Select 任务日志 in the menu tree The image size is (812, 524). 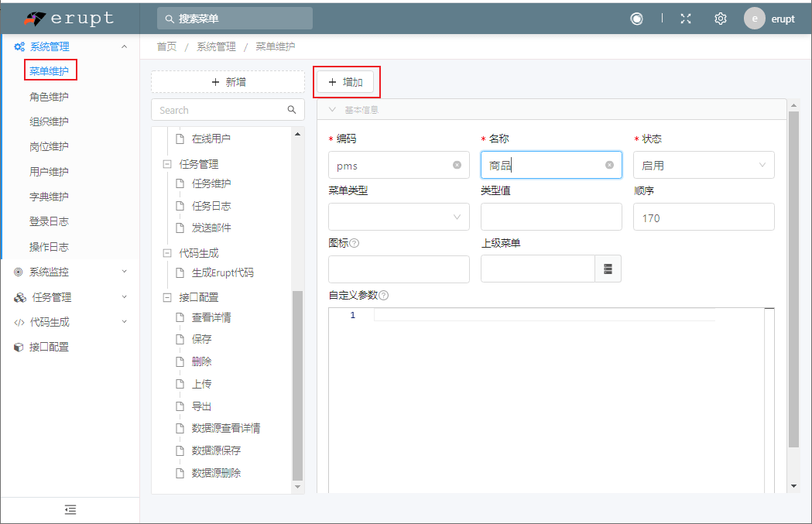(x=211, y=206)
